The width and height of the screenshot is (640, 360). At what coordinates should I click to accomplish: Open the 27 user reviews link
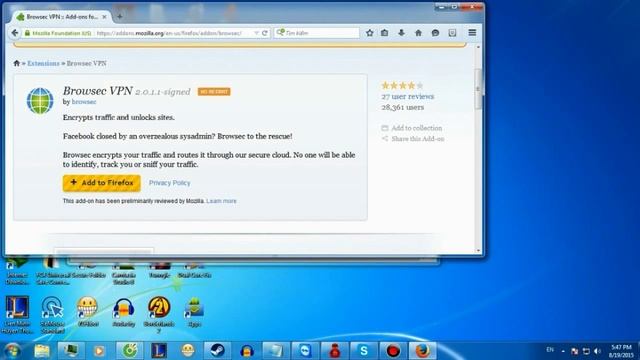pyautogui.click(x=408, y=97)
